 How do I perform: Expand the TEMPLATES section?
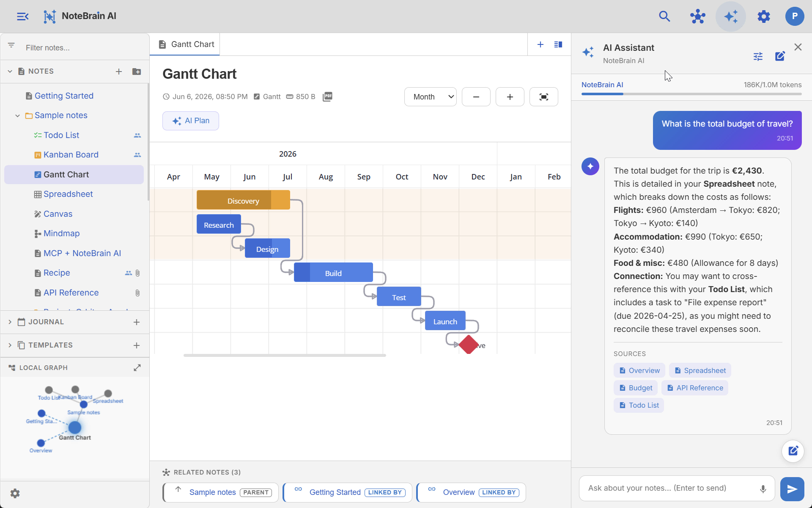(x=10, y=345)
